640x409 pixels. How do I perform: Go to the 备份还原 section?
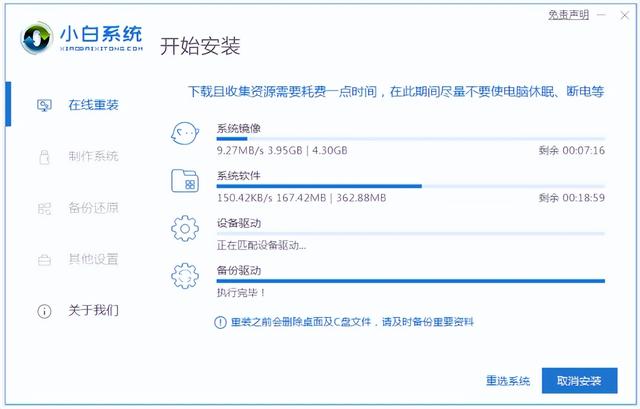pyautogui.click(x=93, y=208)
